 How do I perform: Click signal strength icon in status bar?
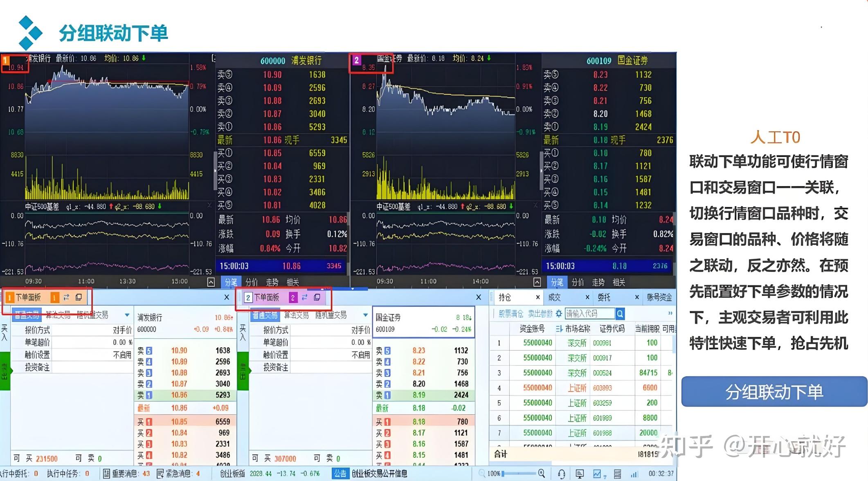click(634, 474)
